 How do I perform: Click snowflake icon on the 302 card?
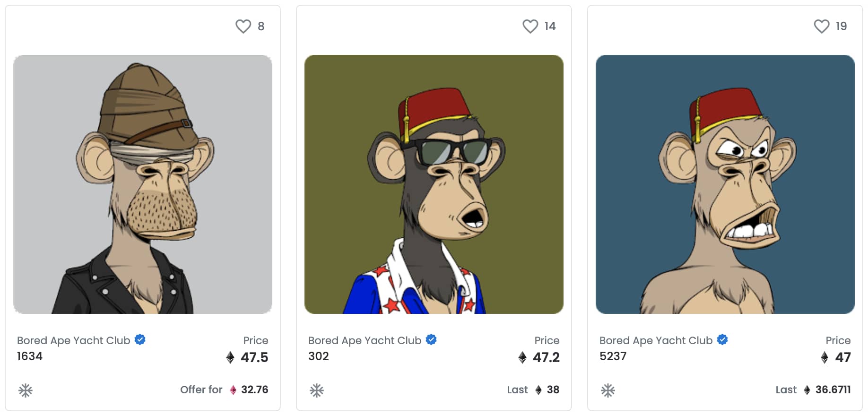tap(317, 390)
